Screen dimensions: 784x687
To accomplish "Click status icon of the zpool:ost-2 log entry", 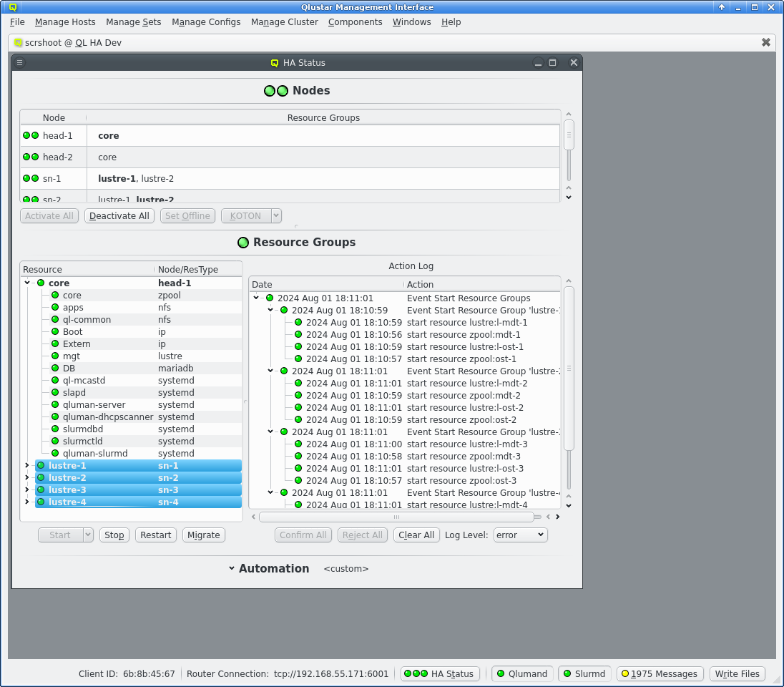I will tap(298, 419).
